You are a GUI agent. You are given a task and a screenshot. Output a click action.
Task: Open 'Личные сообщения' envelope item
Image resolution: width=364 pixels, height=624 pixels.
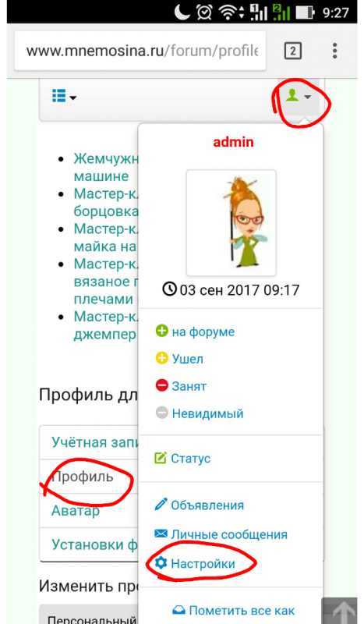click(221, 534)
